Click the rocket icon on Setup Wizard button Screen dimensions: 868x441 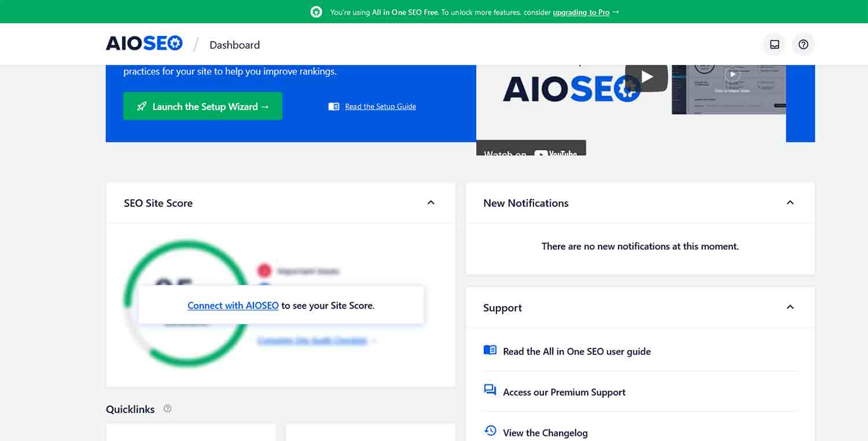(142, 106)
